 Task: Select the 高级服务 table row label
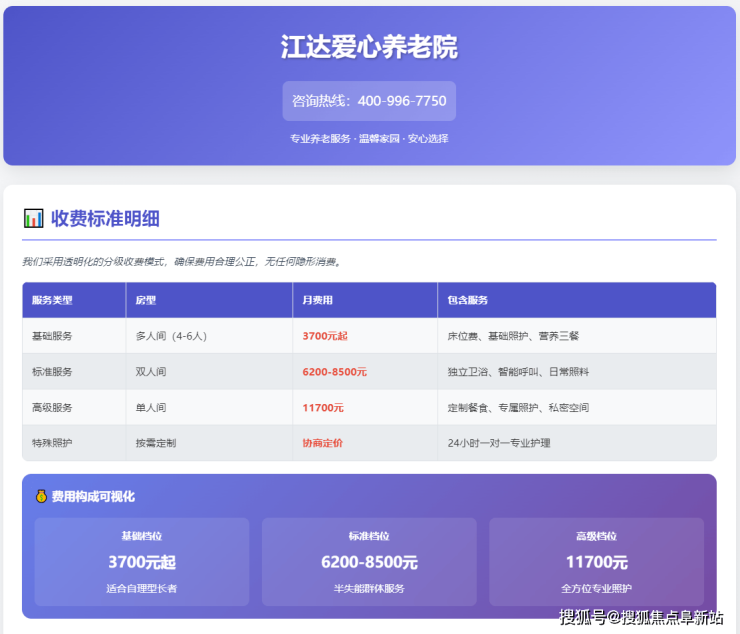(52, 408)
